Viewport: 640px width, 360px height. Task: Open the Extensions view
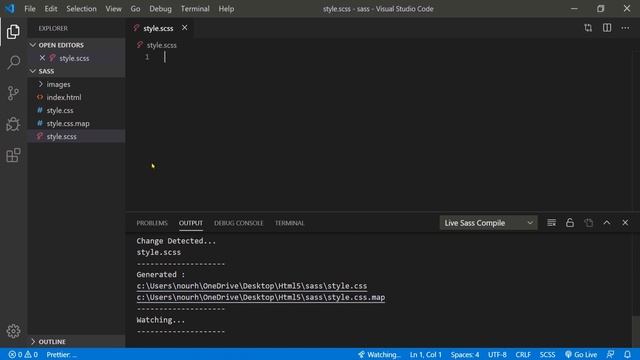click(x=13, y=155)
